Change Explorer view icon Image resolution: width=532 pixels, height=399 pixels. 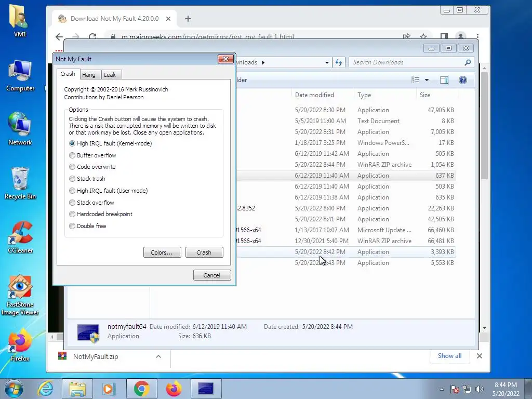point(415,79)
